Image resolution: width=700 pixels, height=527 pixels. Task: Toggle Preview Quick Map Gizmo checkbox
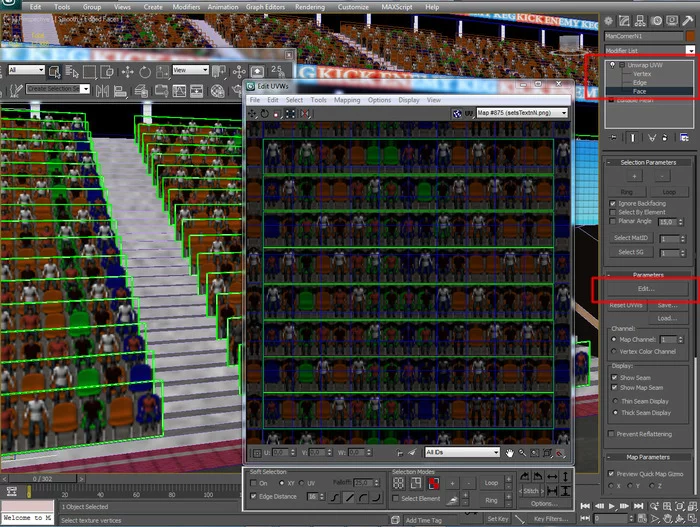pos(611,473)
